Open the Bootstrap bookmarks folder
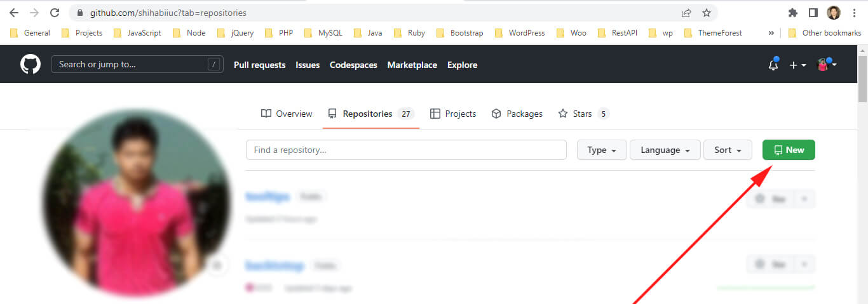 (x=461, y=32)
